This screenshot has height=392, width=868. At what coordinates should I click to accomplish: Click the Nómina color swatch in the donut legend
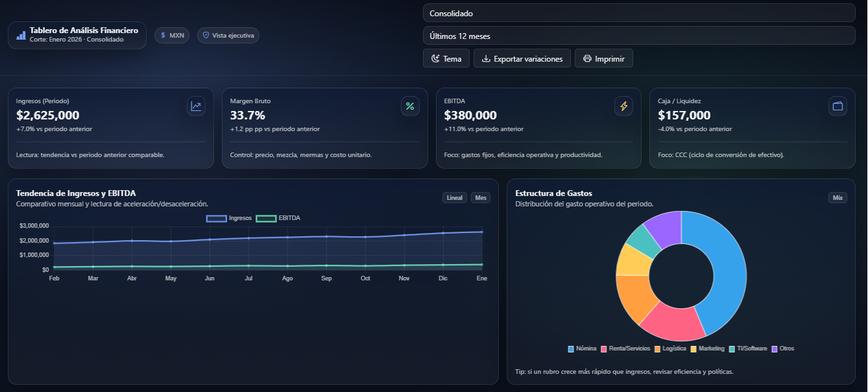tap(572, 348)
